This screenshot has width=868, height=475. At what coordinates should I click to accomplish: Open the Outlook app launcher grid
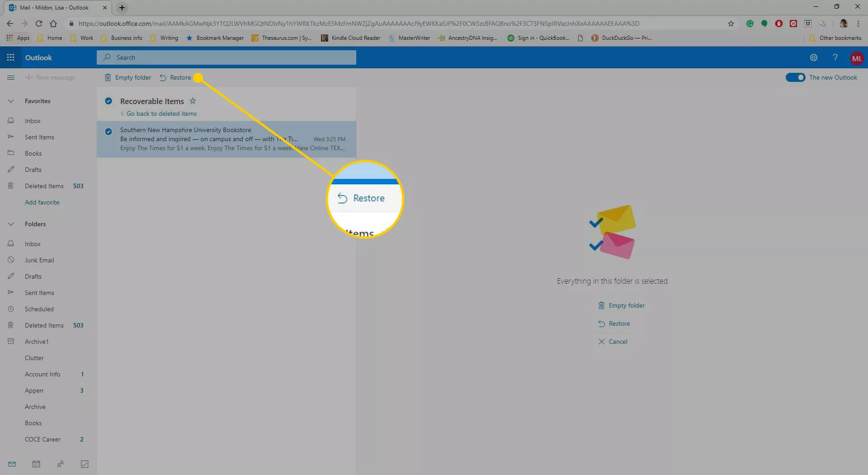10,57
